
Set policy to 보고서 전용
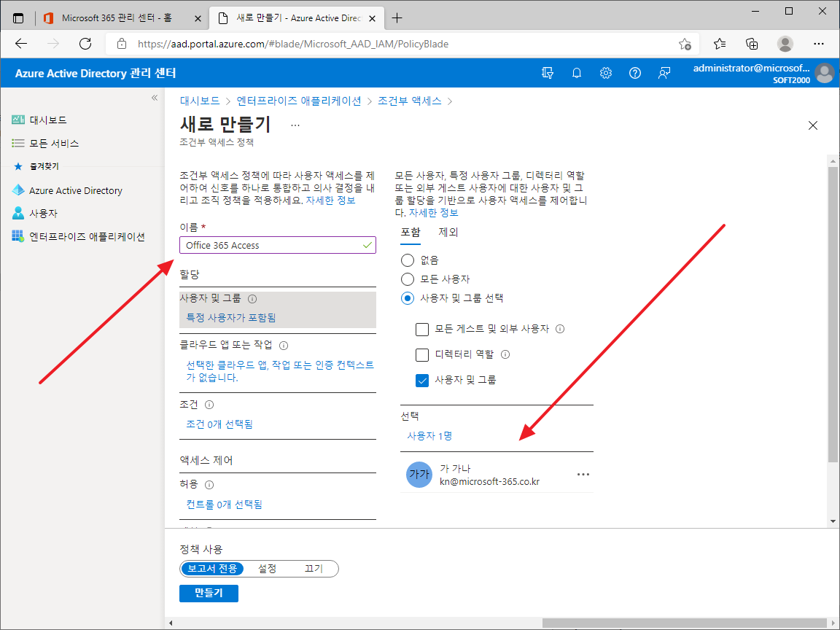point(212,569)
